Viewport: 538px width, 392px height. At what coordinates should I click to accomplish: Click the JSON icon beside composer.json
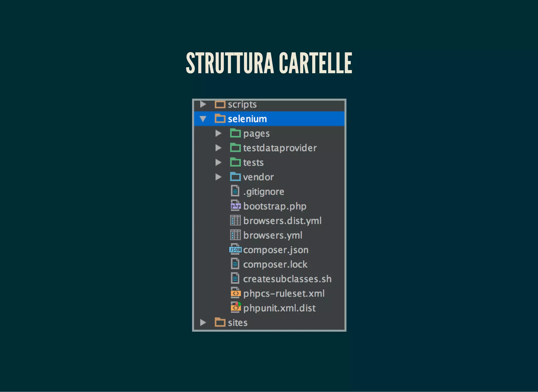point(235,249)
